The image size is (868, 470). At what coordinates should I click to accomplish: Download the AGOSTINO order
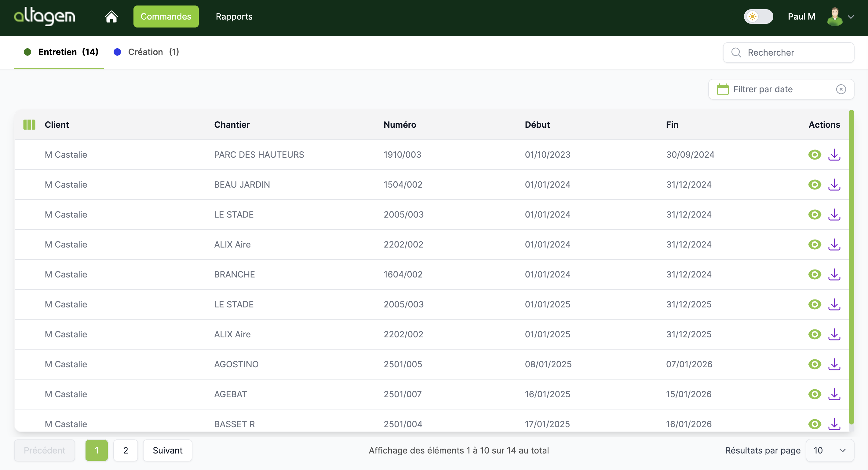point(834,365)
